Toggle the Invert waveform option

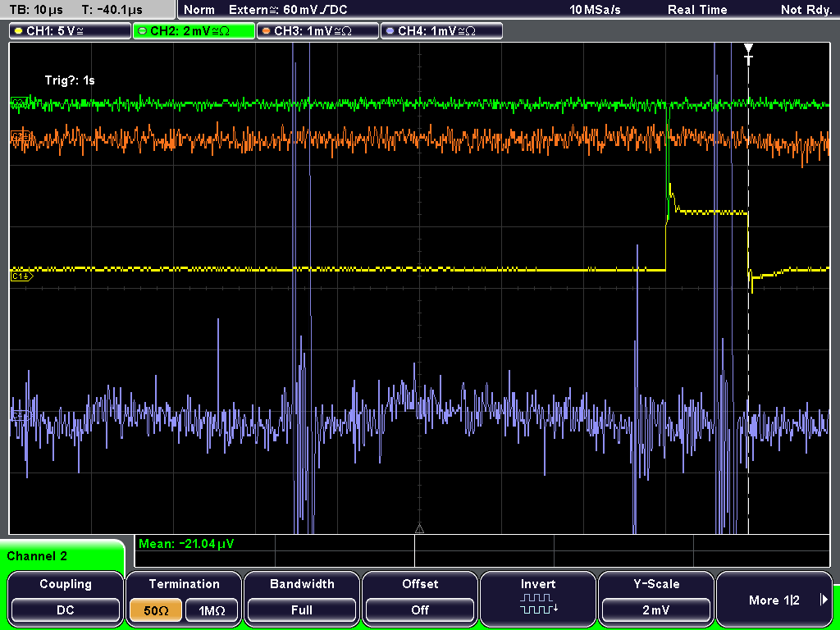(x=538, y=598)
